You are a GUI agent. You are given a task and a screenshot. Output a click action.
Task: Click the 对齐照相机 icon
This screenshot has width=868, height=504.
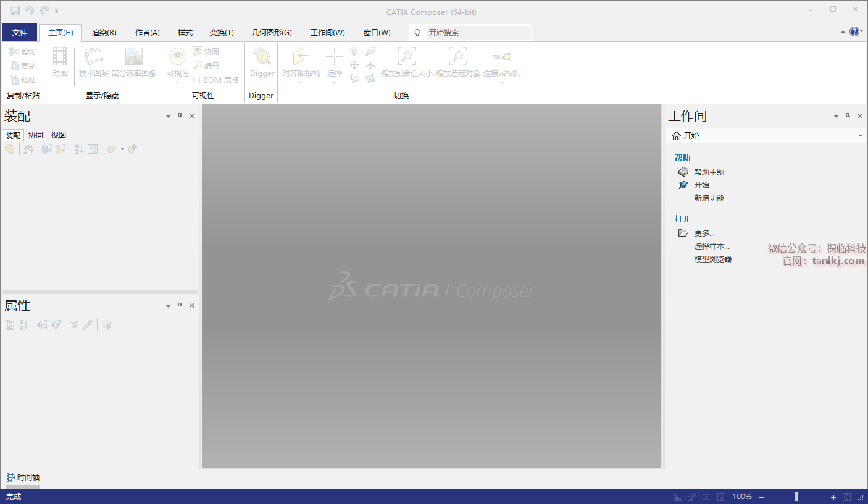click(301, 57)
